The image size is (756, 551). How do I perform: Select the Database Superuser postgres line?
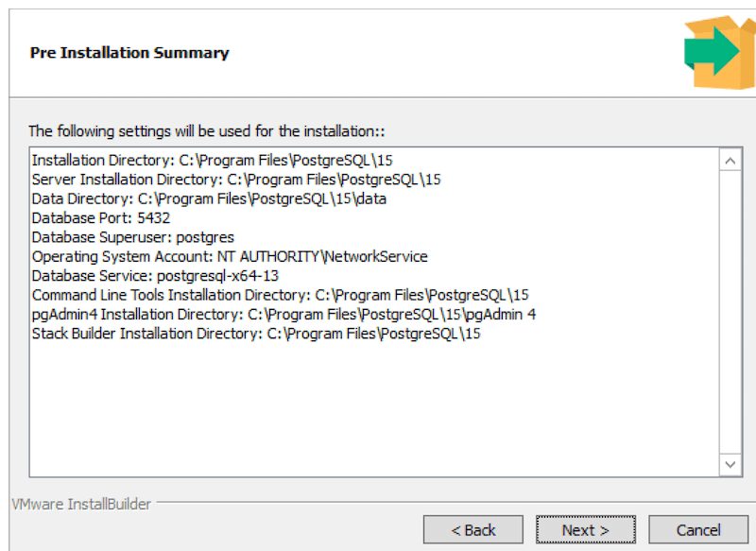point(113,237)
